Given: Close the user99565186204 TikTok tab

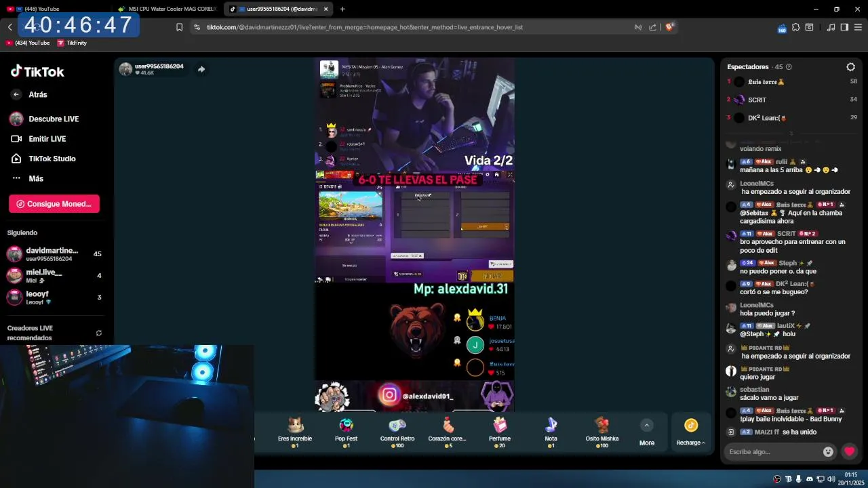Looking at the screenshot, I should [326, 9].
